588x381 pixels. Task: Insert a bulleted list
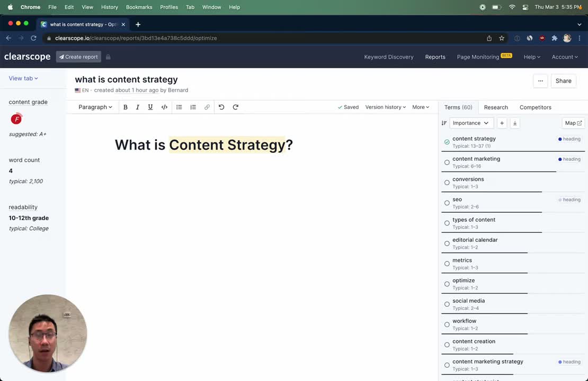(x=179, y=107)
